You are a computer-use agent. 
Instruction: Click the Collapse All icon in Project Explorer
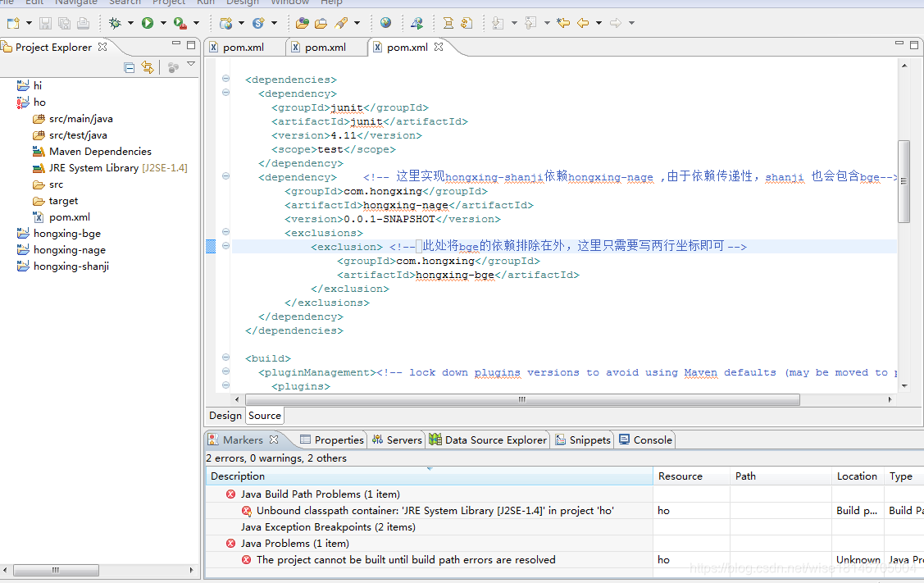[129, 67]
